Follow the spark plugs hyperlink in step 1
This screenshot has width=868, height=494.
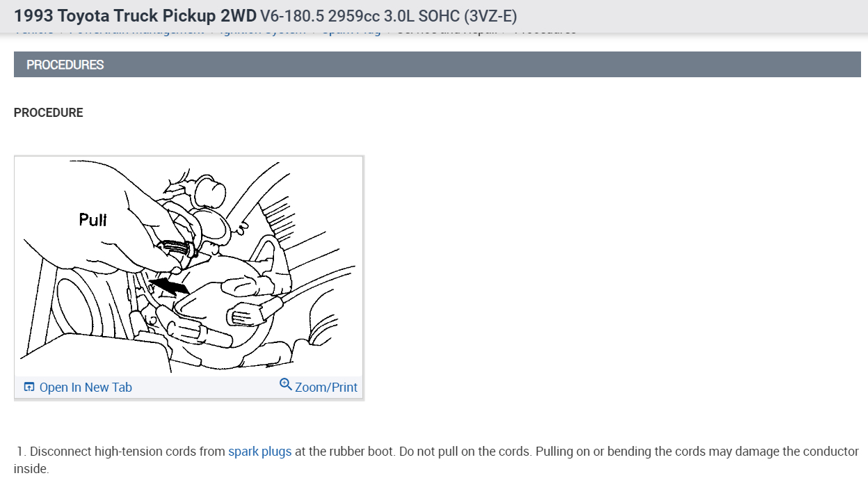click(260, 452)
